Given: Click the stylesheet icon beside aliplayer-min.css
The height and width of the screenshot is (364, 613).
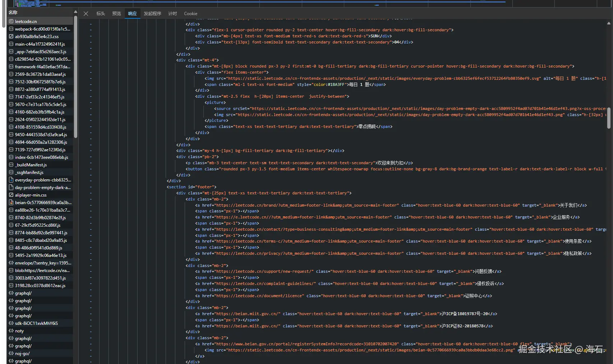Looking at the screenshot, I should pos(11,195).
